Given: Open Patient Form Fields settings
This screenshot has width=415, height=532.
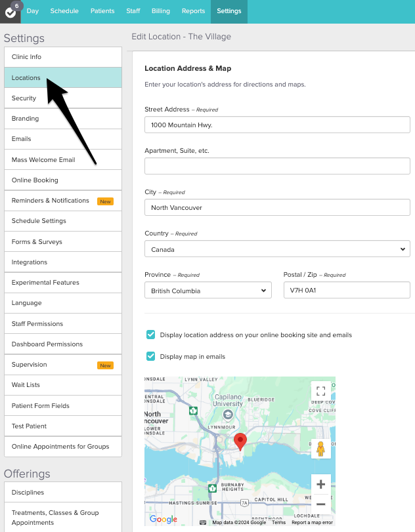Looking at the screenshot, I should click(63, 406).
